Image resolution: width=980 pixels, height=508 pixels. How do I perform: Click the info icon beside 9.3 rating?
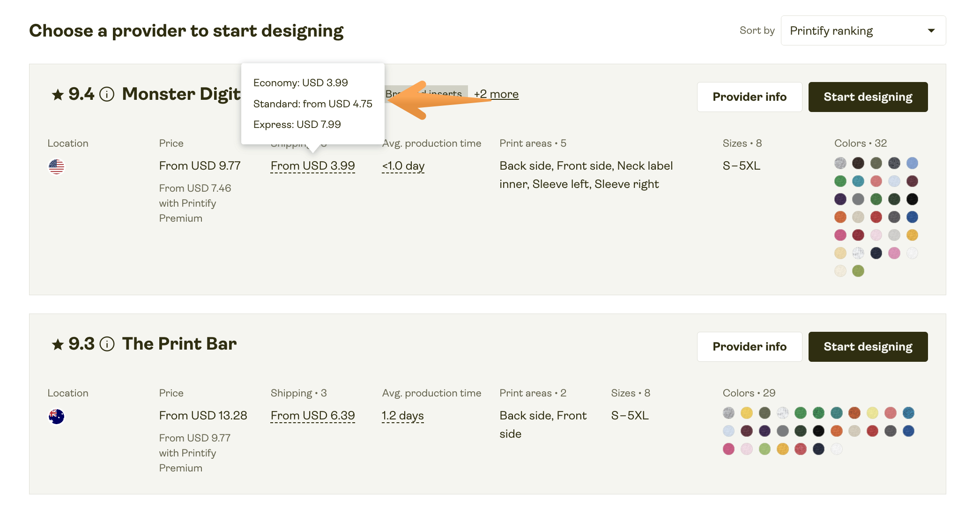pyautogui.click(x=107, y=344)
